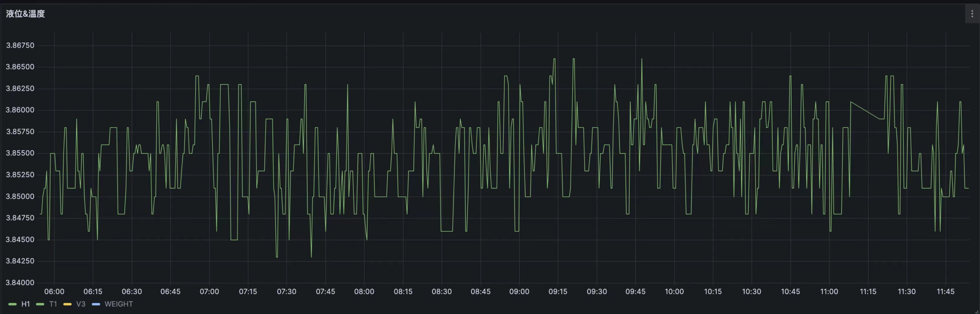Click the blue WEIGHT legend color swatch

[x=96, y=304]
